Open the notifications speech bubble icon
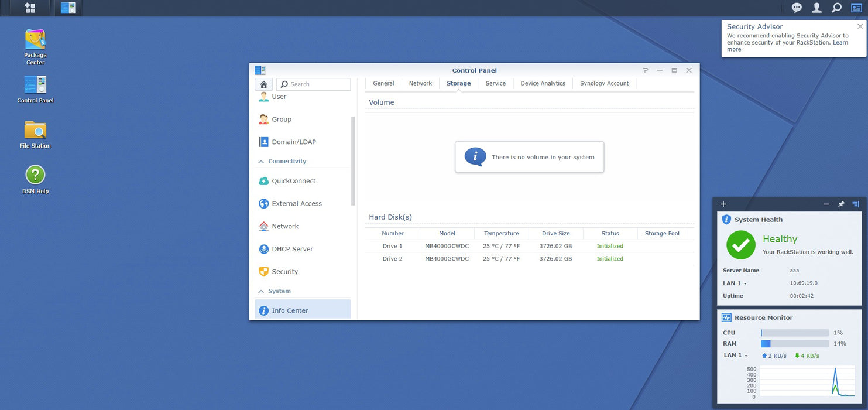The height and width of the screenshot is (410, 868). click(x=797, y=8)
